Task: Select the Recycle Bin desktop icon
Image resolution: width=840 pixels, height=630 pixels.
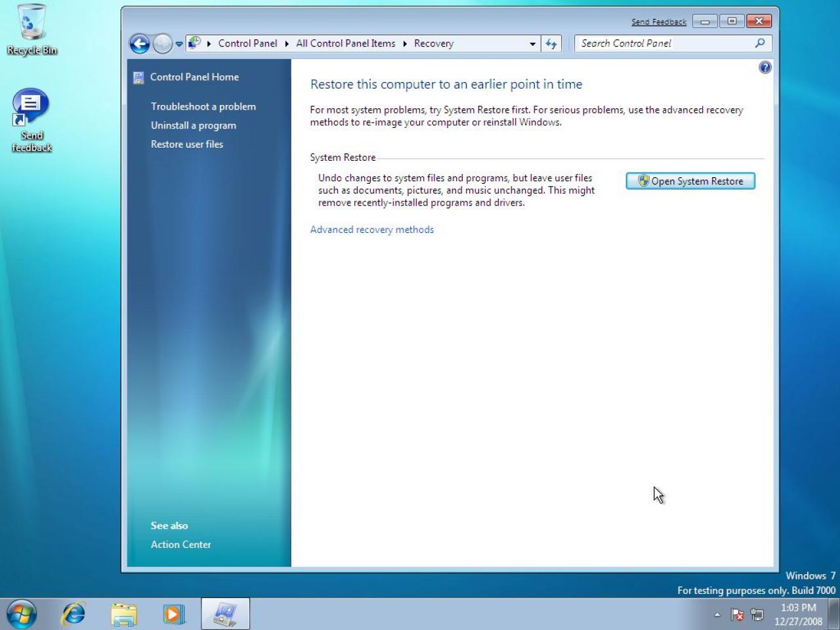Action: [x=31, y=30]
